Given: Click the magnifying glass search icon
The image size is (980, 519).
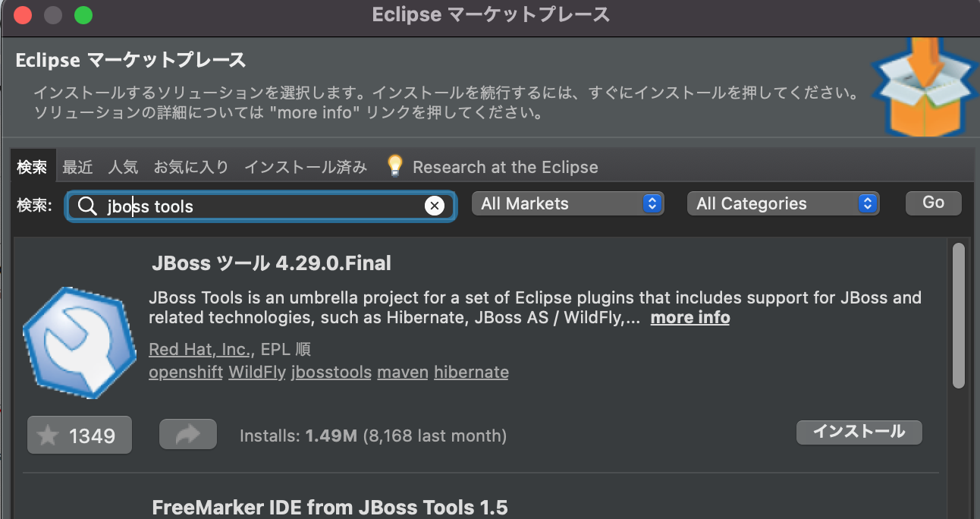Looking at the screenshot, I should (87, 206).
